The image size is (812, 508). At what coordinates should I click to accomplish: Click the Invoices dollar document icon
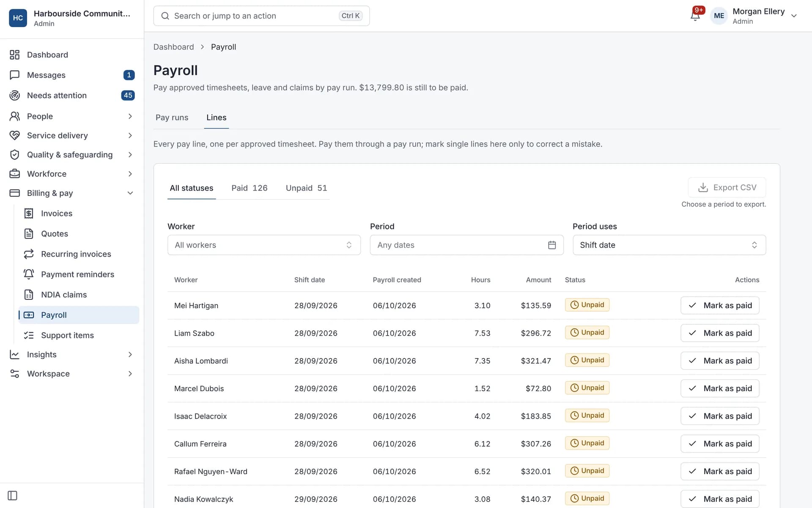[x=29, y=213]
